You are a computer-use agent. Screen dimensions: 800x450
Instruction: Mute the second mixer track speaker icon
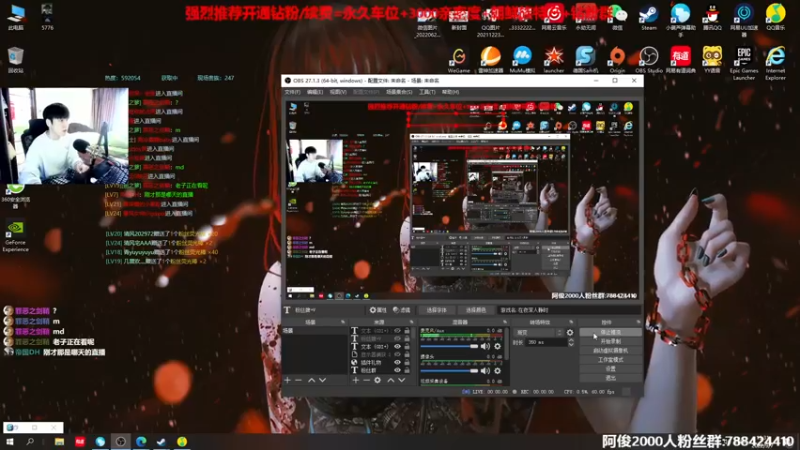pyautogui.click(x=485, y=370)
